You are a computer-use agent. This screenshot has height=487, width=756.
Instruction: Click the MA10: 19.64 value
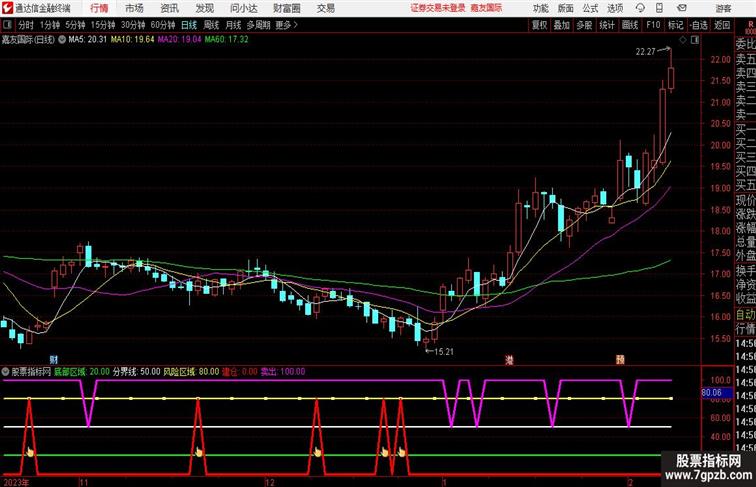coord(133,40)
